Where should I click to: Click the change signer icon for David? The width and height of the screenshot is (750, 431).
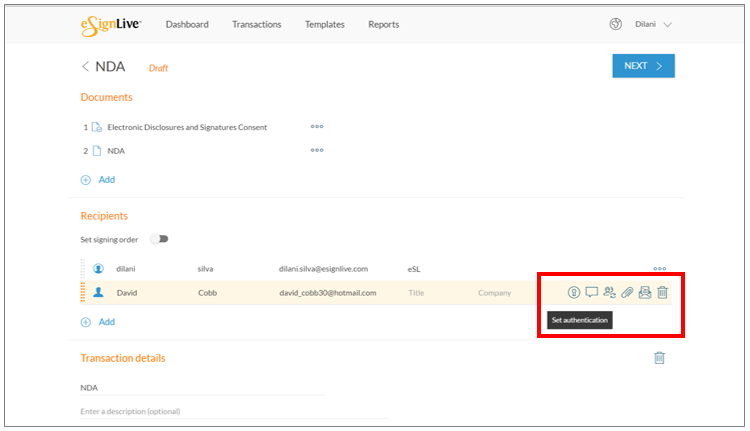(x=609, y=292)
